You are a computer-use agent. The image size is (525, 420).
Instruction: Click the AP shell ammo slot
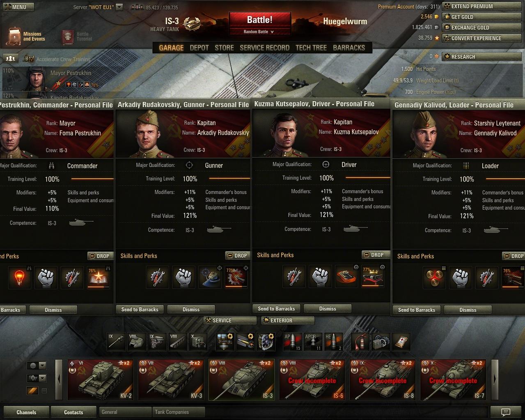click(x=292, y=341)
